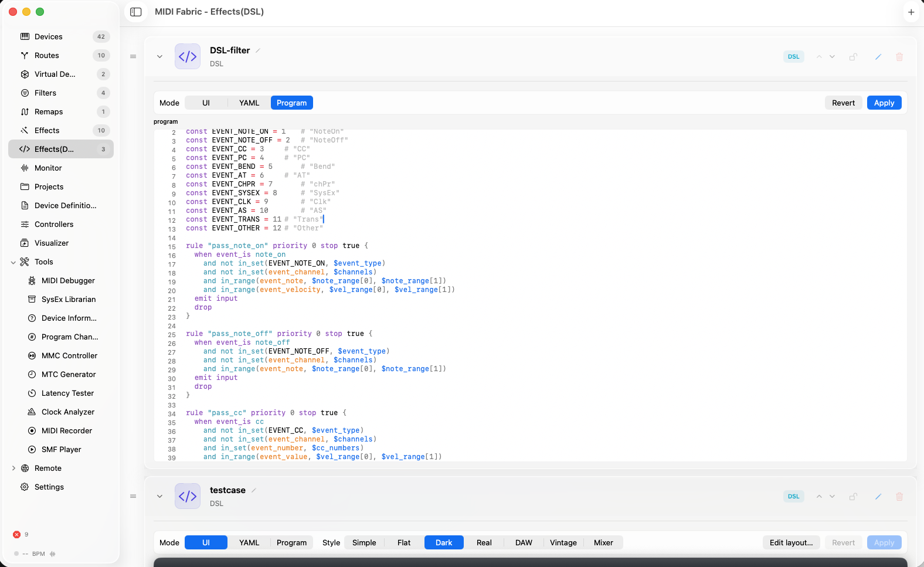Switch DSL-filter mode to UI

(x=206, y=103)
